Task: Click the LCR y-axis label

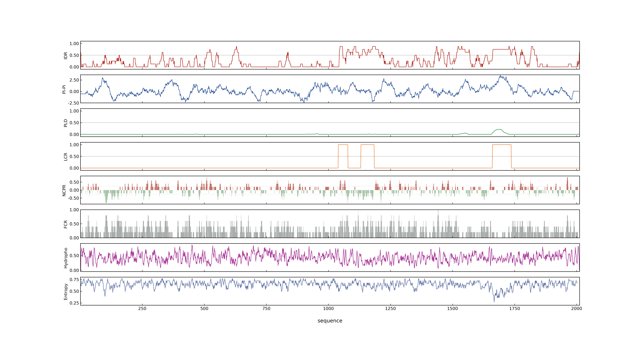Action: pyautogui.click(x=66, y=157)
